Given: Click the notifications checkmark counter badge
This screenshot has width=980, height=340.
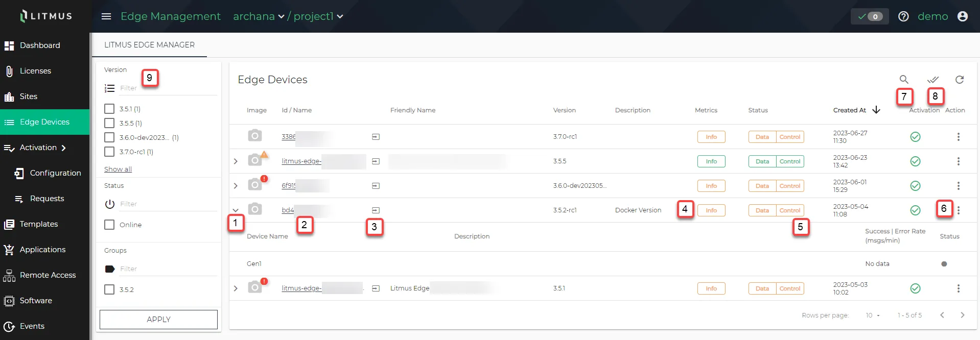Looking at the screenshot, I should click(870, 16).
